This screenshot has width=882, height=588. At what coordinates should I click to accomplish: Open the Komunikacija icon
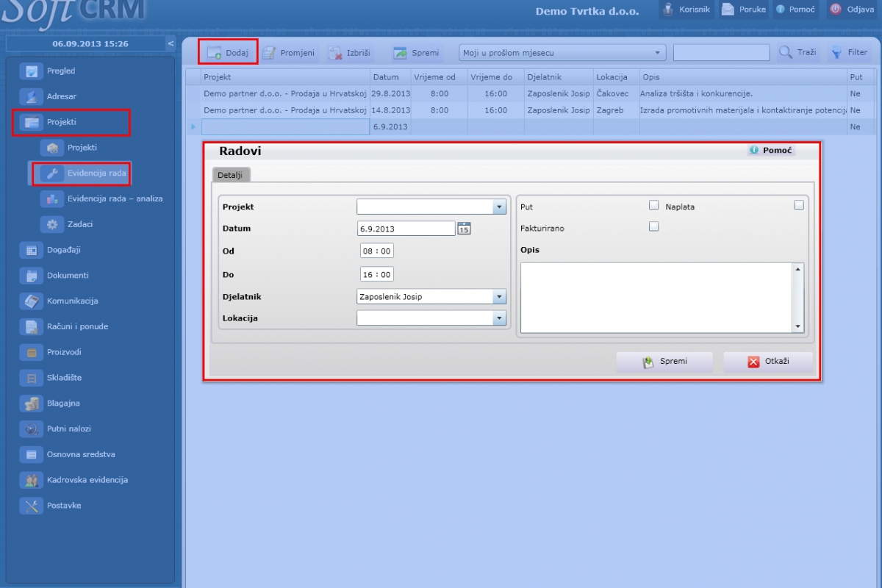31,301
